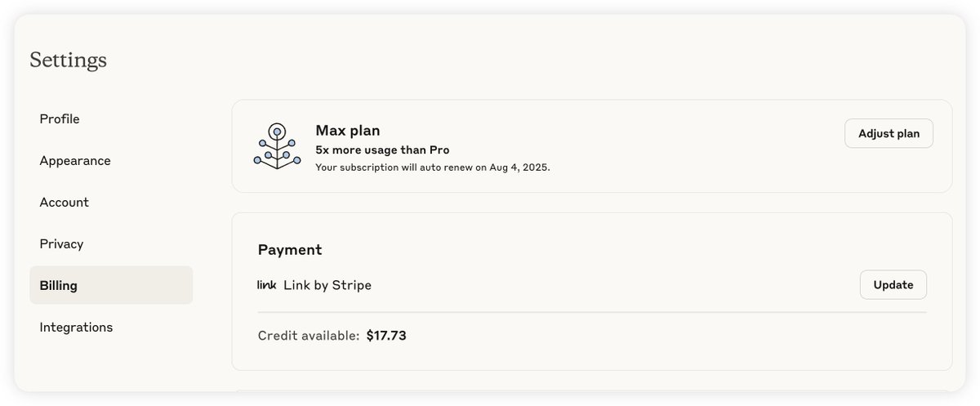
Task: Click the Payment section heading
Action: coord(290,250)
